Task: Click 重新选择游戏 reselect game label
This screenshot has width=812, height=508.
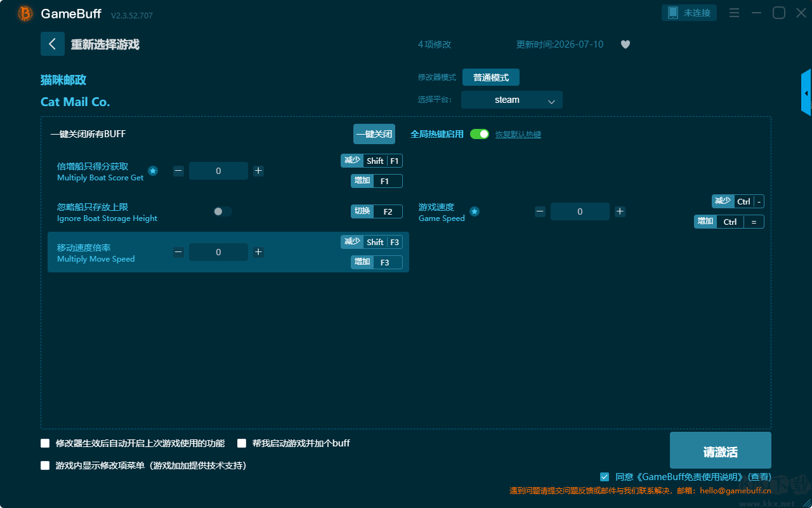Action: pyautogui.click(x=105, y=44)
